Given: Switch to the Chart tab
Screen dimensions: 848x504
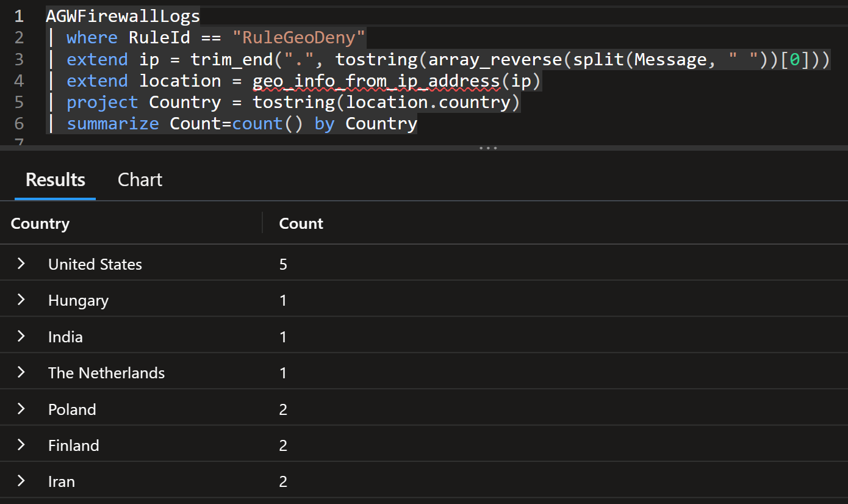Looking at the screenshot, I should pos(140,180).
